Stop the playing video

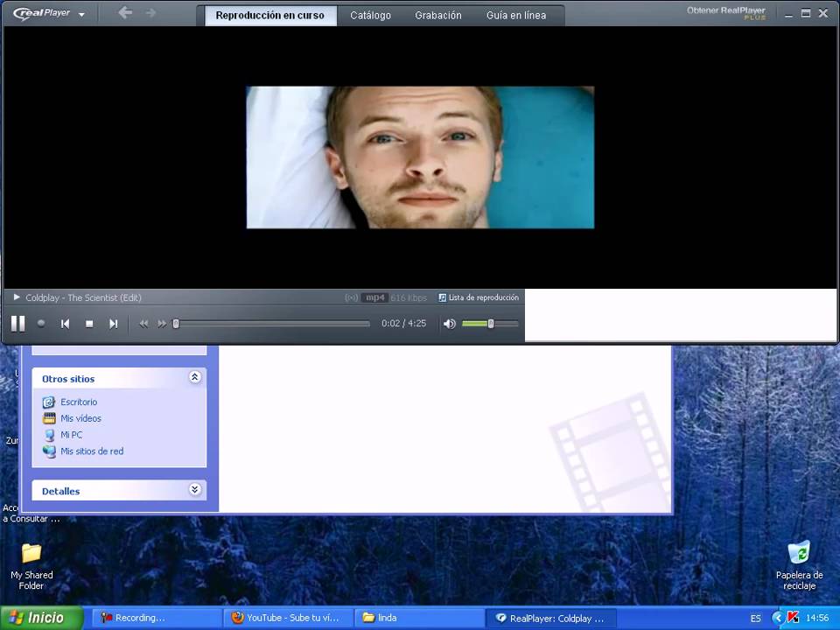point(89,324)
